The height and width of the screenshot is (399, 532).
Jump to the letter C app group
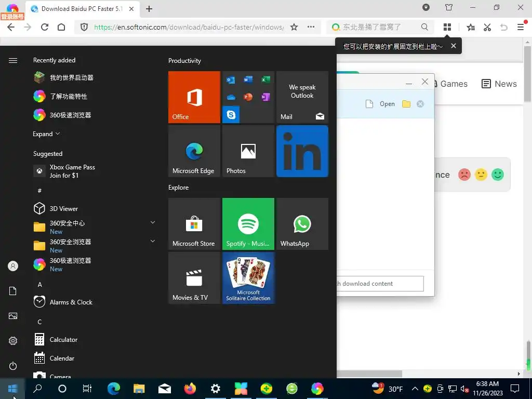[39, 322]
